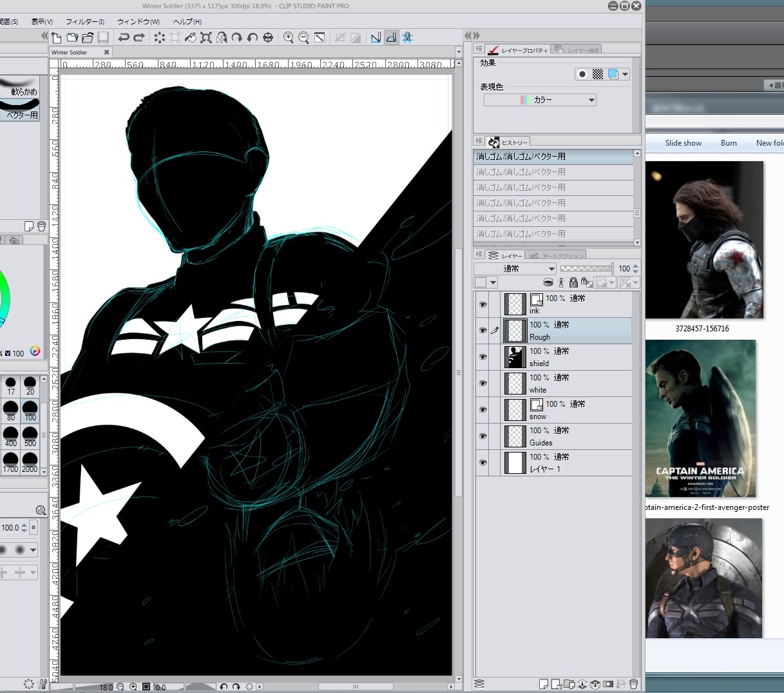This screenshot has width=784, height=693.
Task: Hide the shield layer
Action: click(483, 357)
